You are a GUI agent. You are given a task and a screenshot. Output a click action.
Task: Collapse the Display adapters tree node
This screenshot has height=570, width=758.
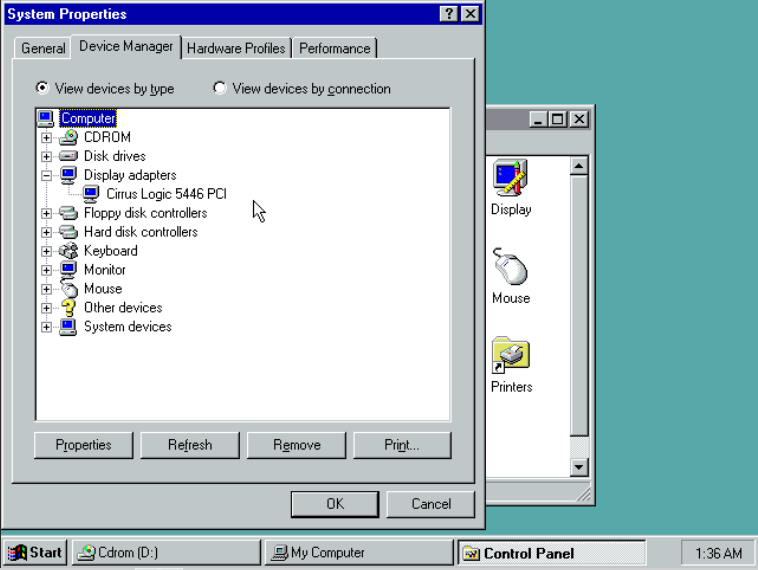pos(46,175)
